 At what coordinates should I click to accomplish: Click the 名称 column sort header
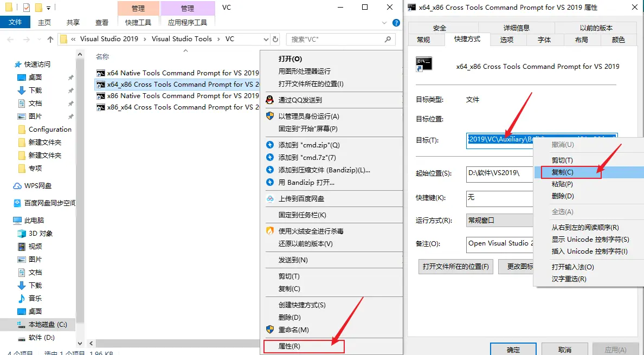coord(102,56)
